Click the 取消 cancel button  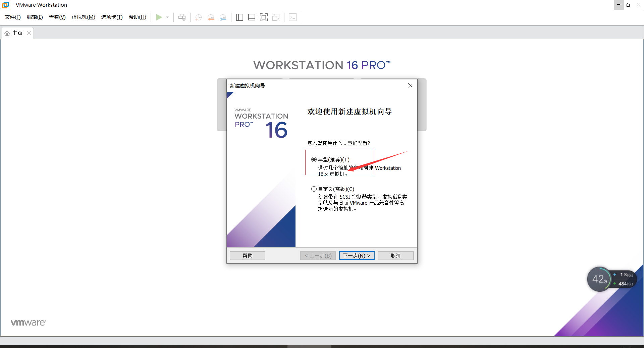coord(396,256)
